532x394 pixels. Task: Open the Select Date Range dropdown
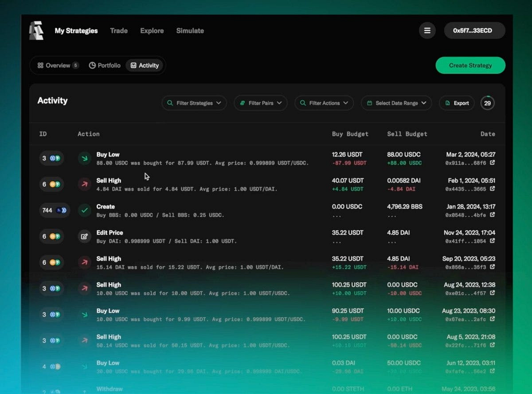point(396,103)
